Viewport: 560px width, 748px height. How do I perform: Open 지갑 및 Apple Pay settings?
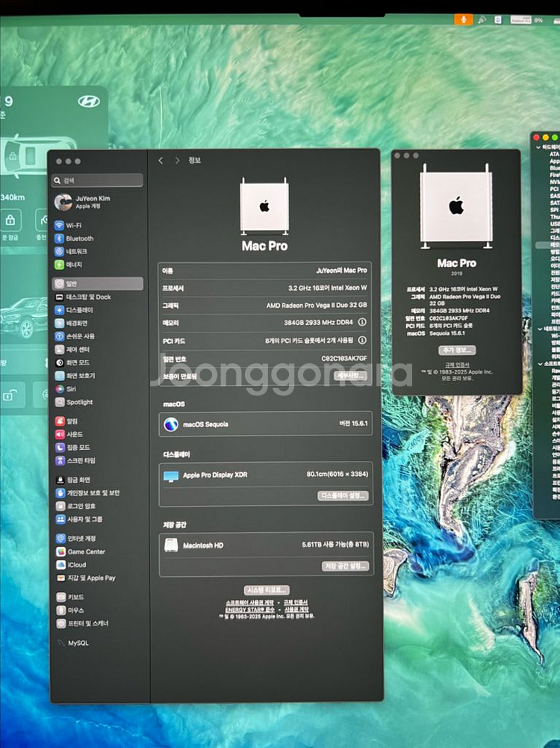point(98,578)
